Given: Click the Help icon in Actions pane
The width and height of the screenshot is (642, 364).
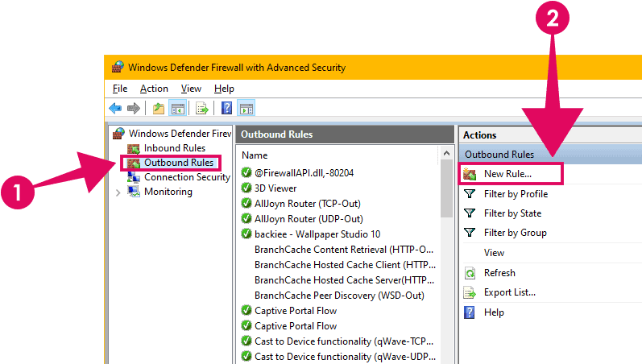Looking at the screenshot, I should (470, 312).
